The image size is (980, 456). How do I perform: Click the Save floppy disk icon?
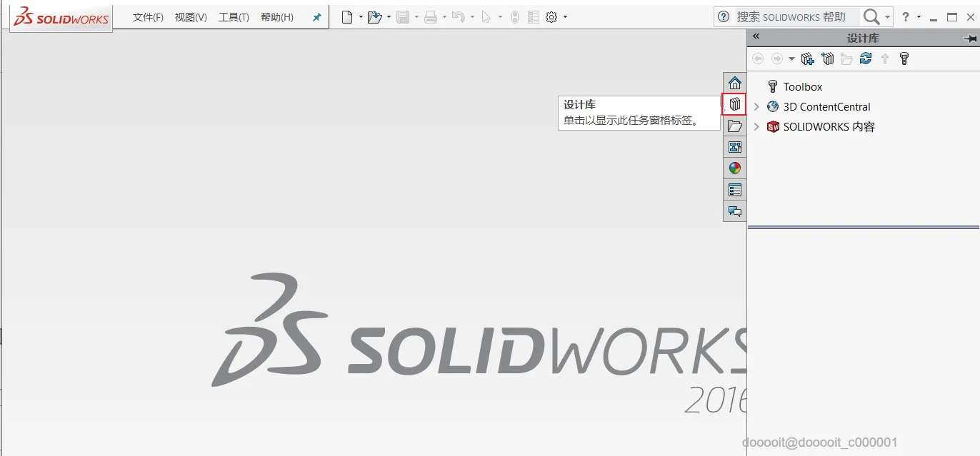click(x=403, y=17)
